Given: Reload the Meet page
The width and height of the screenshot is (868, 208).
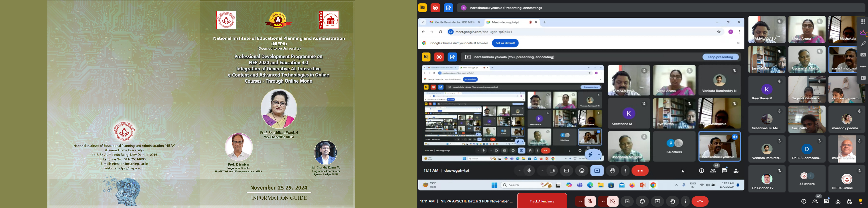Looking at the screenshot, I should pos(440,32).
